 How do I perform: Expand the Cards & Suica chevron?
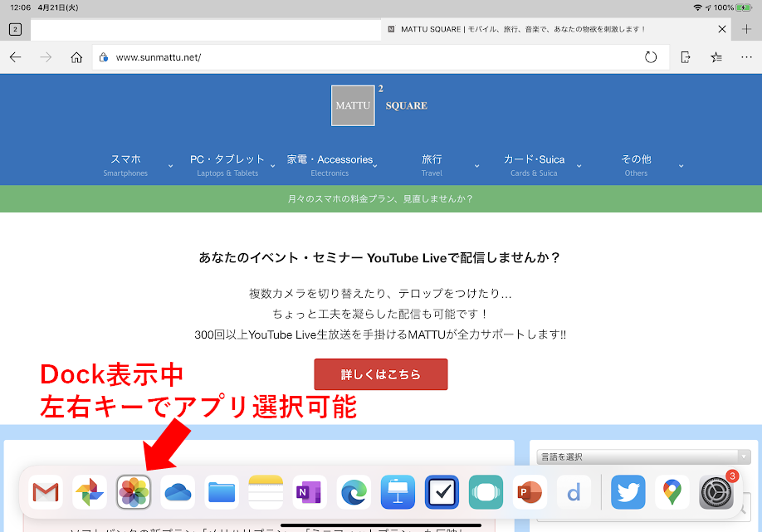point(579,166)
